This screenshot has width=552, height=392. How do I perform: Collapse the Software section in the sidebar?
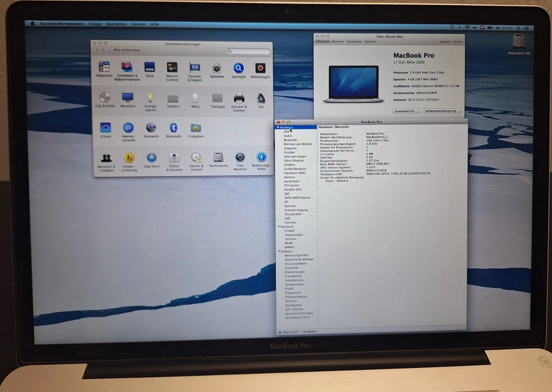[x=279, y=251]
